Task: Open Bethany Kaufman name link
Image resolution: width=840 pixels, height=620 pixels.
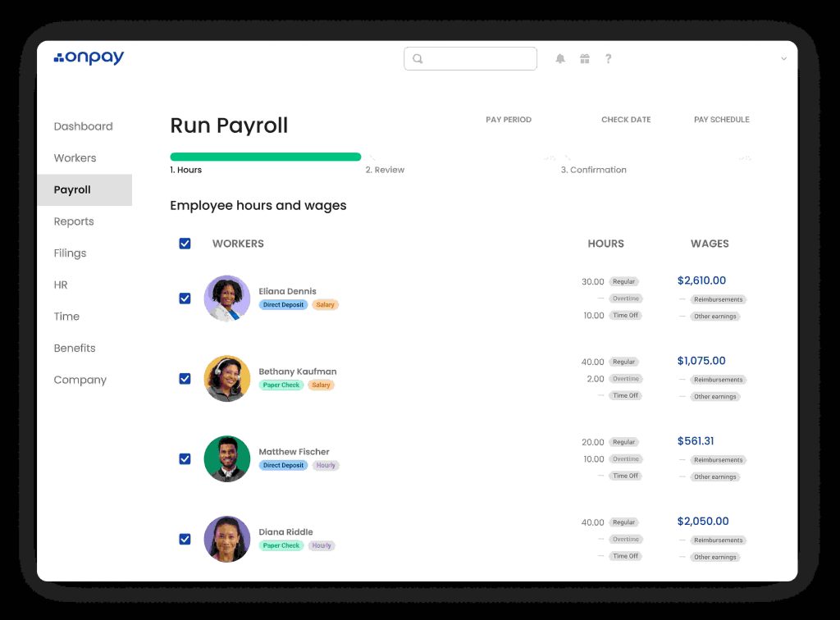Action: pyautogui.click(x=298, y=372)
